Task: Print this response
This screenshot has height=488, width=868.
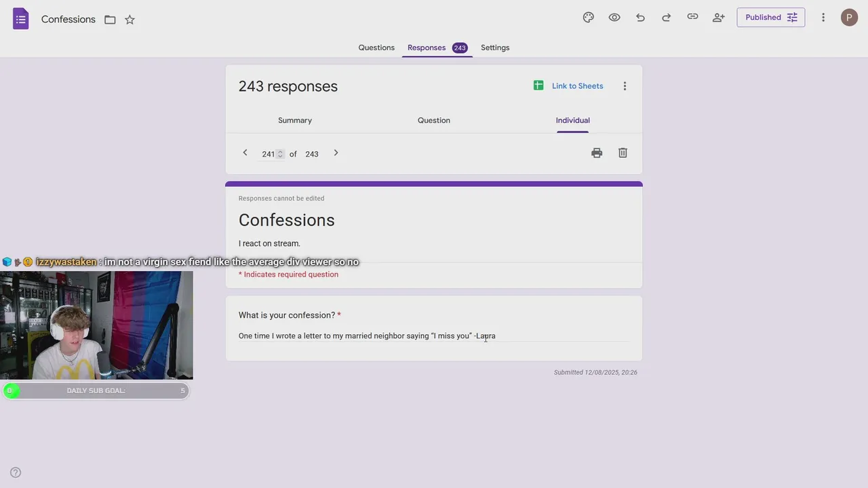Action: tap(597, 153)
